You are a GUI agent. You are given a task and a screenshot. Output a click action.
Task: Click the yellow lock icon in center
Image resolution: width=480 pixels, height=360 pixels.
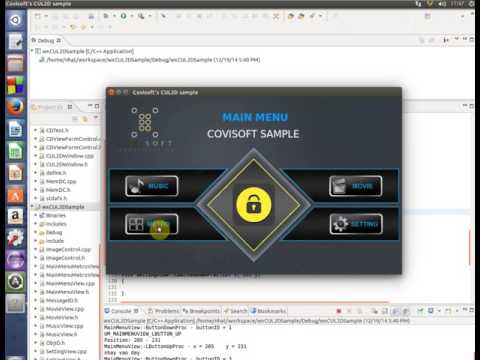coord(254,205)
